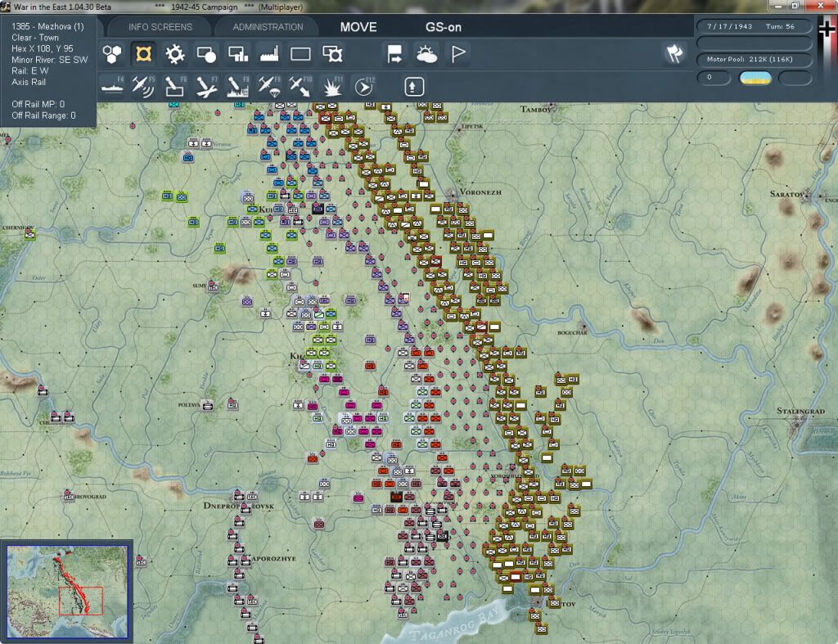
Task: Click the screen-with-bar-chart toolbar icon
Action: (238, 54)
